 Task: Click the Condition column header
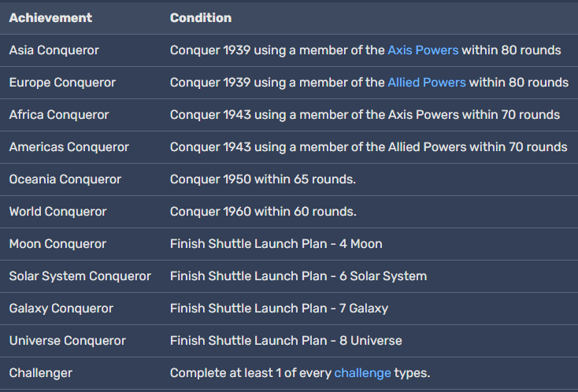(x=201, y=17)
